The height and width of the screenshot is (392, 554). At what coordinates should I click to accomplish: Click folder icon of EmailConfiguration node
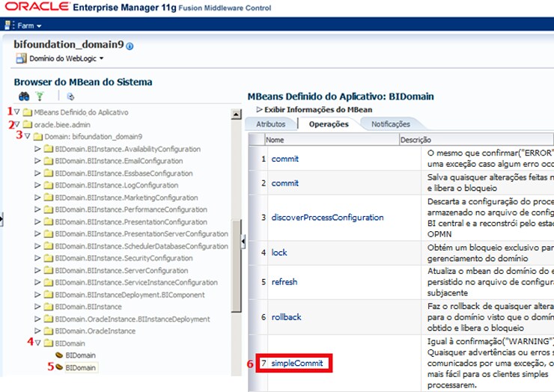pos(49,161)
